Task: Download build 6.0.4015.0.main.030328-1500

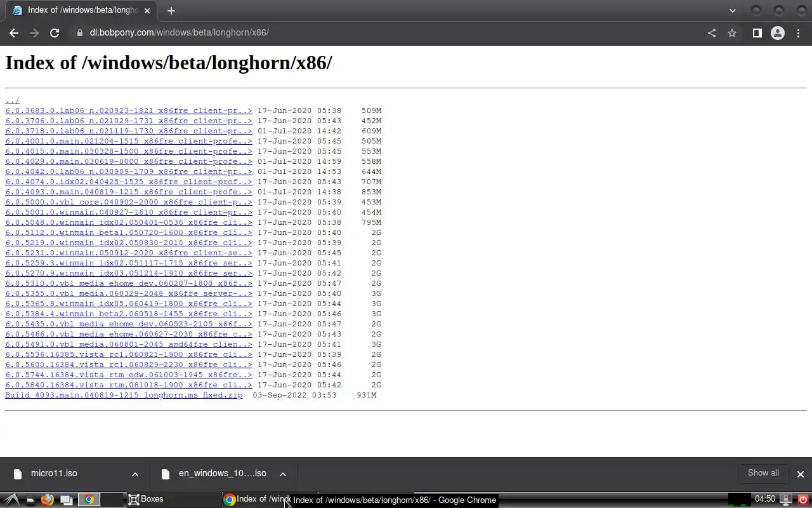Action: (129, 151)
